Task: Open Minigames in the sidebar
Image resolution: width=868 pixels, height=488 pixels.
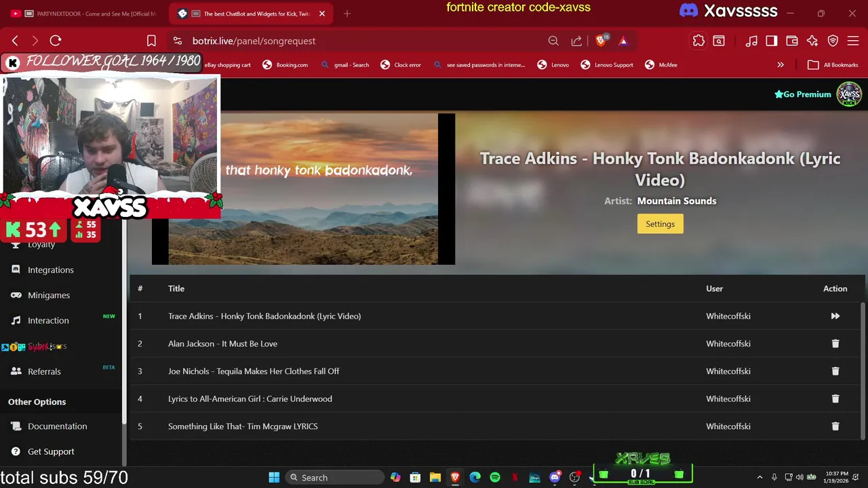Action: click(49, 295)
